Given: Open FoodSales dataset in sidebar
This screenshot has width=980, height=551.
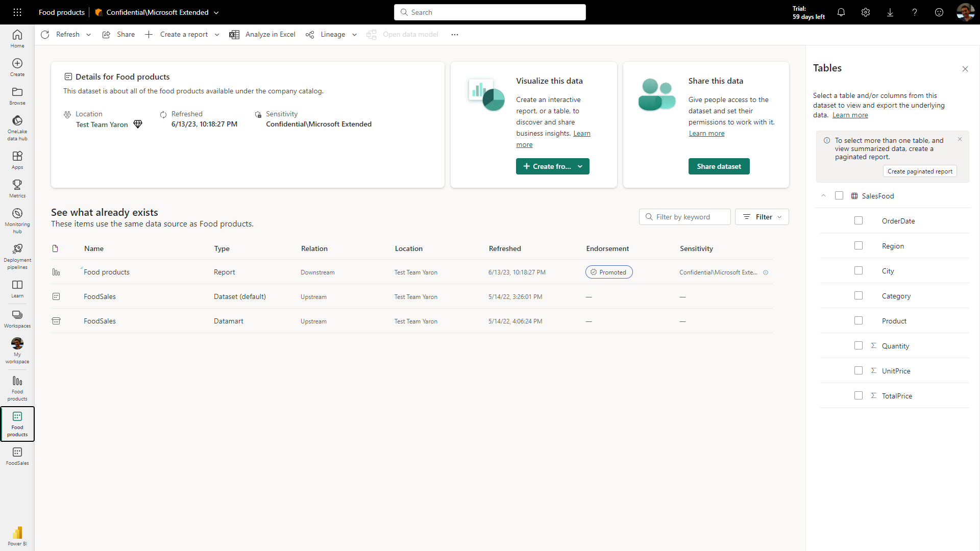Looking at the screenshot, I should tap(17, 456).
